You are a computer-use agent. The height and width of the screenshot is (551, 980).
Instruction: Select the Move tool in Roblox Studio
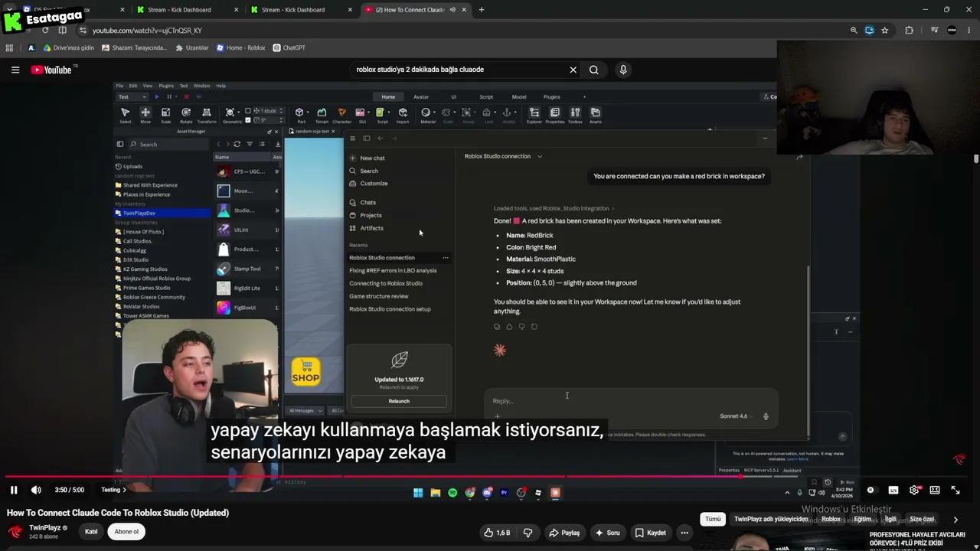tap(145, 115)
